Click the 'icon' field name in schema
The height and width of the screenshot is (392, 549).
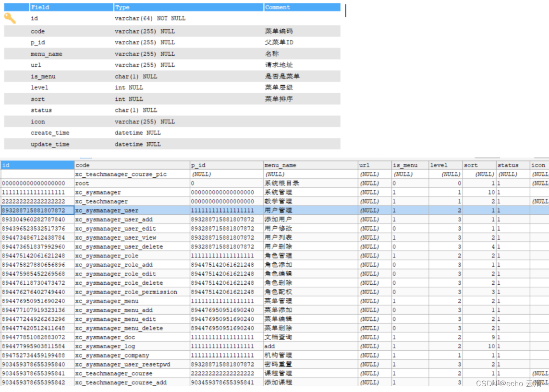click(x=37, y=122)
